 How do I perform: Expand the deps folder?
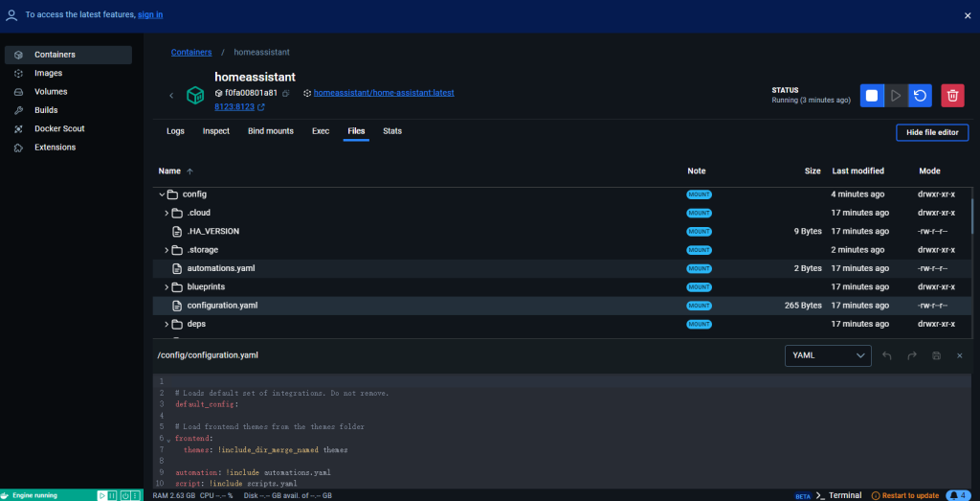tap(167, 324)
